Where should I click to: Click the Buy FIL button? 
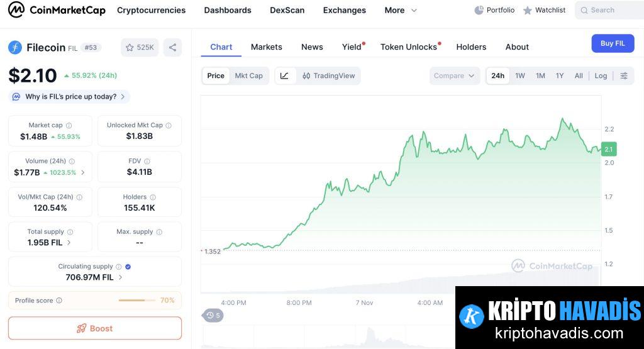613,43
